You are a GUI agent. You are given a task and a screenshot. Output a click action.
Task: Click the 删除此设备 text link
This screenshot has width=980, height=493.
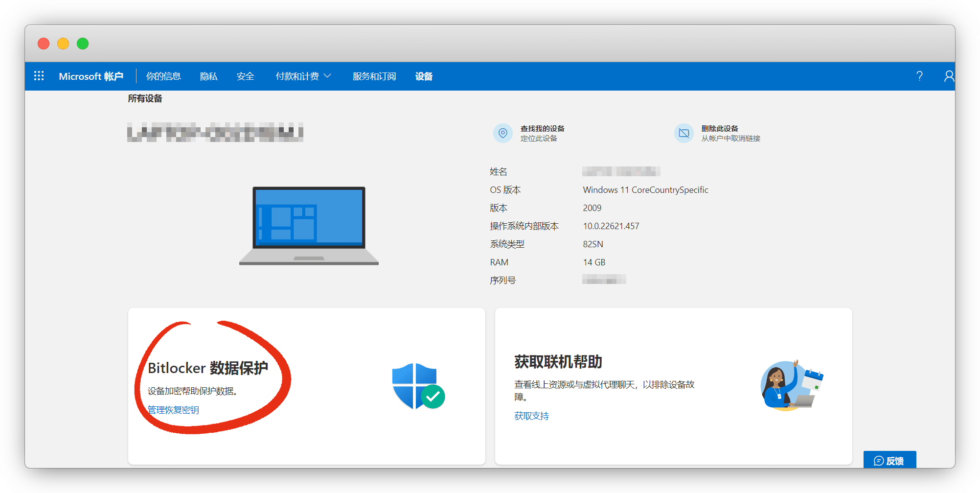pyautogui.click(x=719, y=128)
